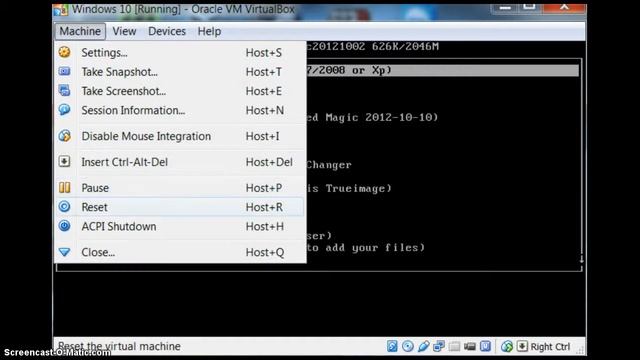Click the Host+Del shortcut text

point(269,162)
